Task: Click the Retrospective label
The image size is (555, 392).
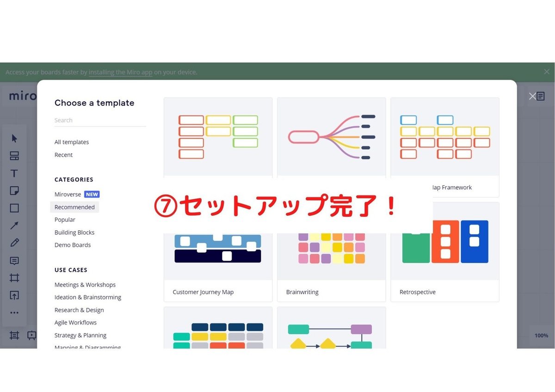Action: (418, 292)
